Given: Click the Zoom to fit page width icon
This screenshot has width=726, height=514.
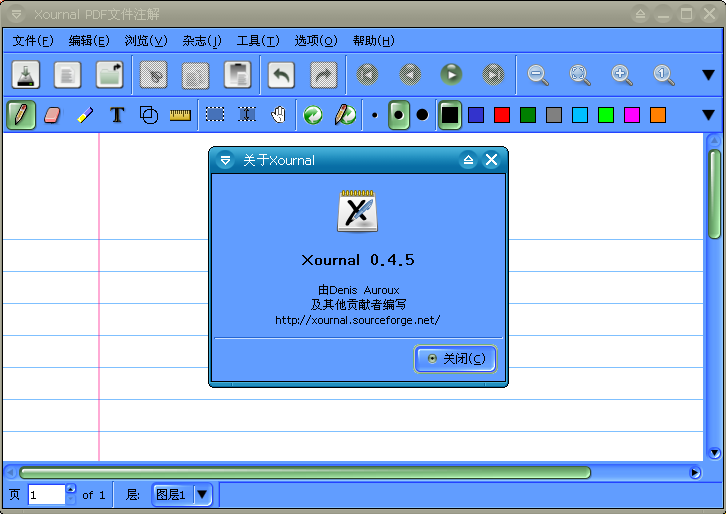Looking at the screenshot, I should 580,75.
